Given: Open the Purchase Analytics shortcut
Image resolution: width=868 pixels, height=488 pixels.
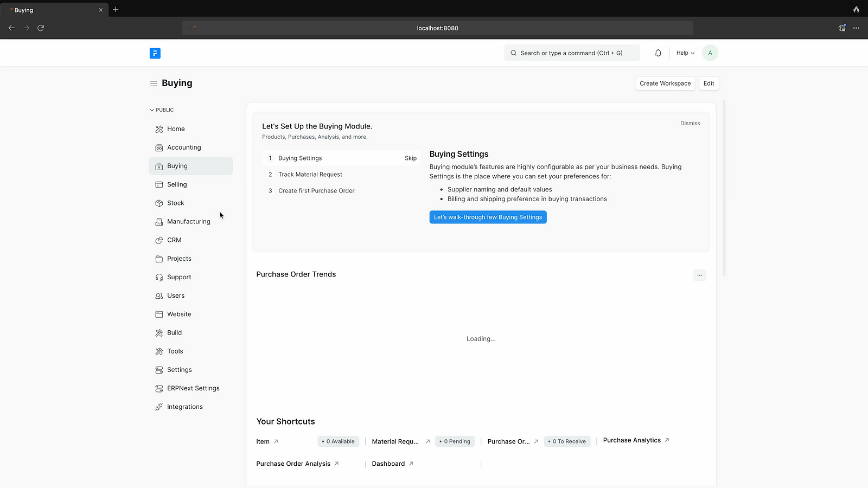Looking at the screenshot, I should (632, 440).
